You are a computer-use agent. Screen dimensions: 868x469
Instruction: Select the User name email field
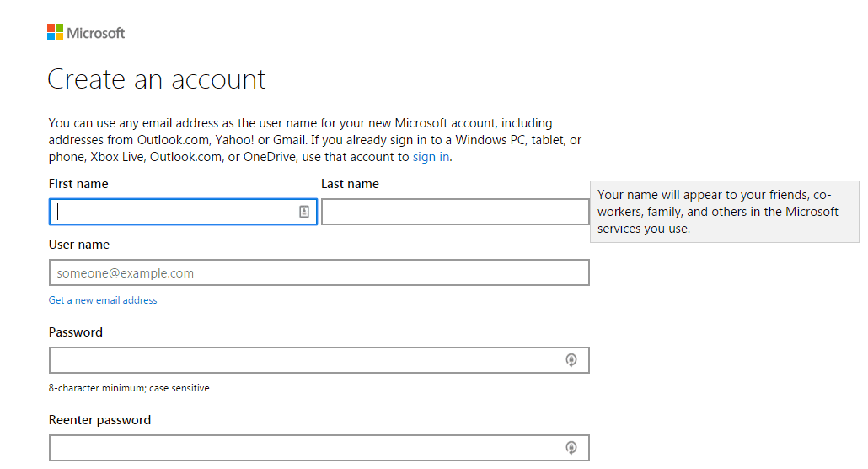click(x=319, y=272)
